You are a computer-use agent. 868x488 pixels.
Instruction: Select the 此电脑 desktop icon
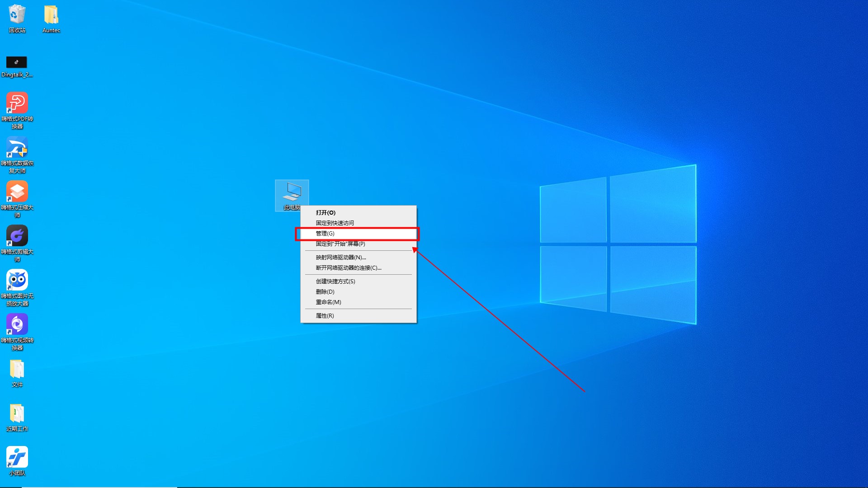(x=292, y=196)
